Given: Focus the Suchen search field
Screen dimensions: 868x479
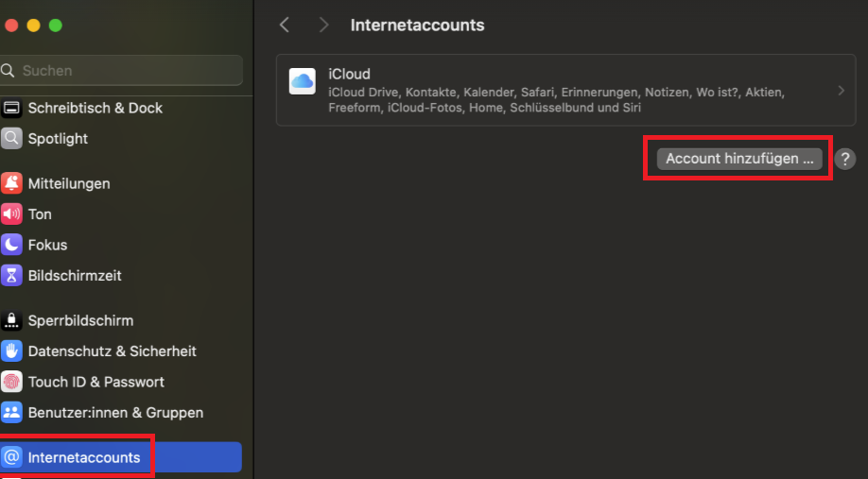Looking at the screenshot, I should 121,70.
